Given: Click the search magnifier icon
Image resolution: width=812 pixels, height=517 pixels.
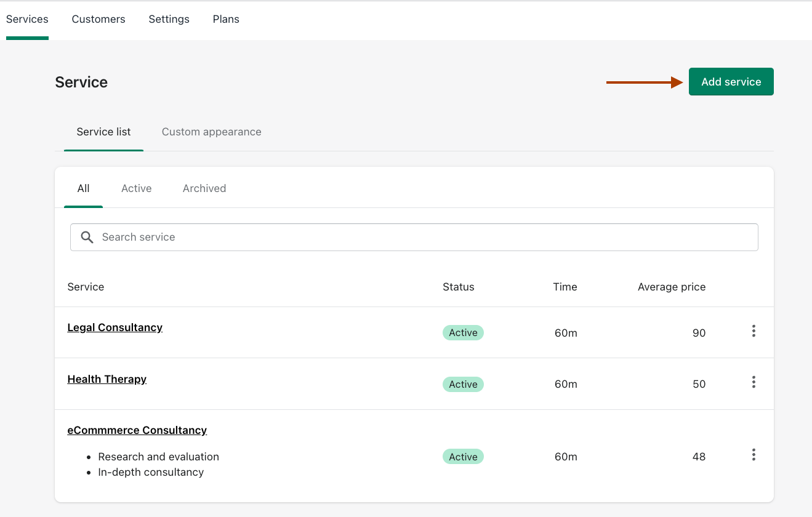Looking at the screenshot, I should 87,238.
